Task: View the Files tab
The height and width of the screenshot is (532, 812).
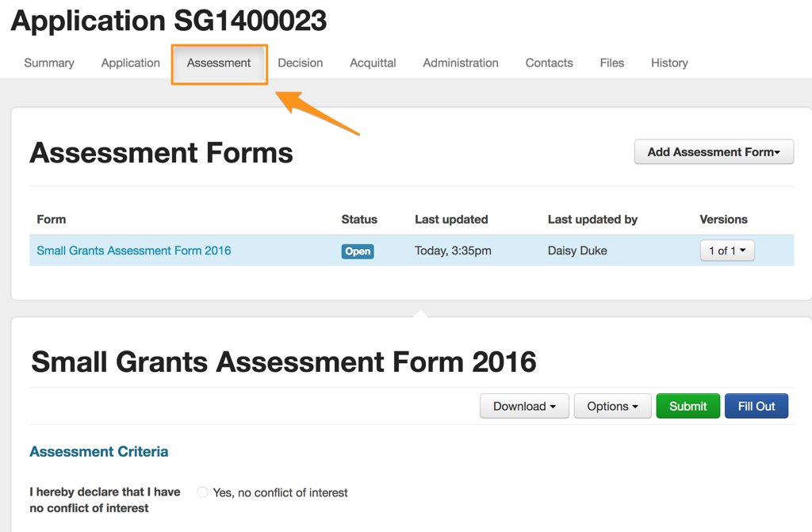Action: click(611, 63)
